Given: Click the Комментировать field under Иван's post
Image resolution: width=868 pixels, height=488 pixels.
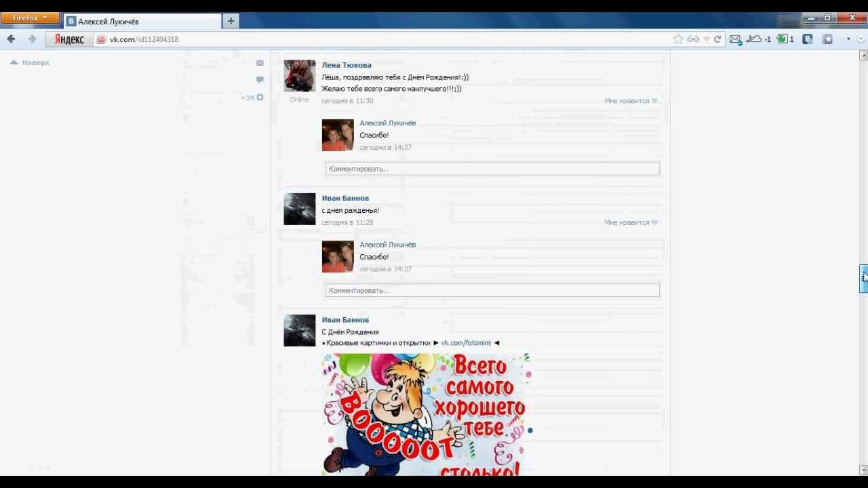Looking at the screenshot, I should pos(492,290).
